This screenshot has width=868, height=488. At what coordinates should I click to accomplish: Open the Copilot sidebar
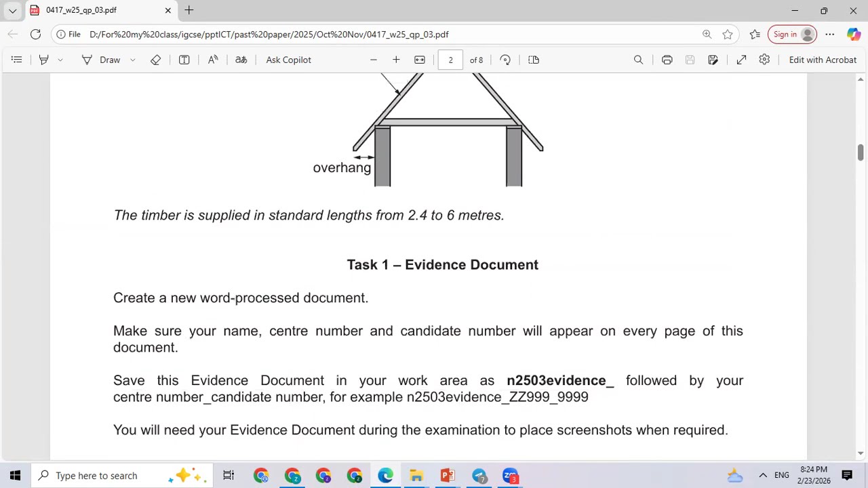[x=853, y=34]
